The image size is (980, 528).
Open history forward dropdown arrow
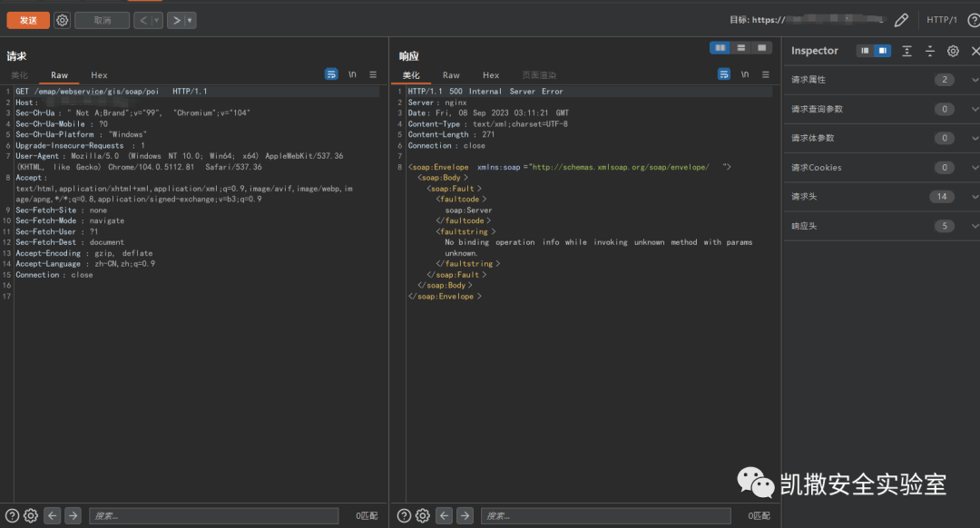[190, 20]
